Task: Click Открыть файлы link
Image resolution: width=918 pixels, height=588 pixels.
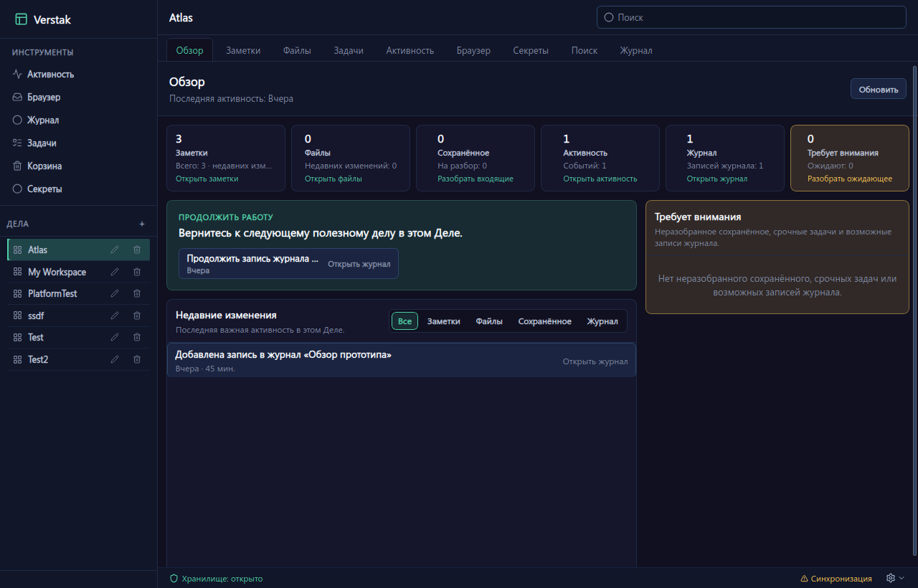Action: pos(333,179)
